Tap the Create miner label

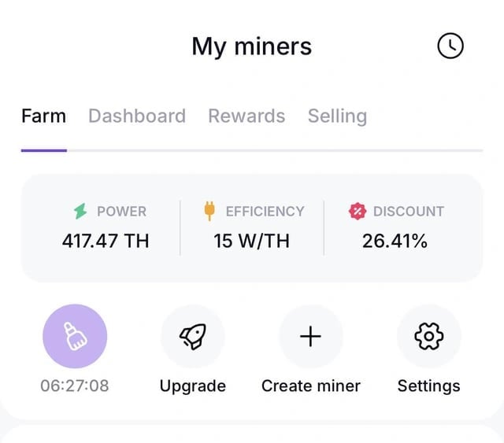311,386
